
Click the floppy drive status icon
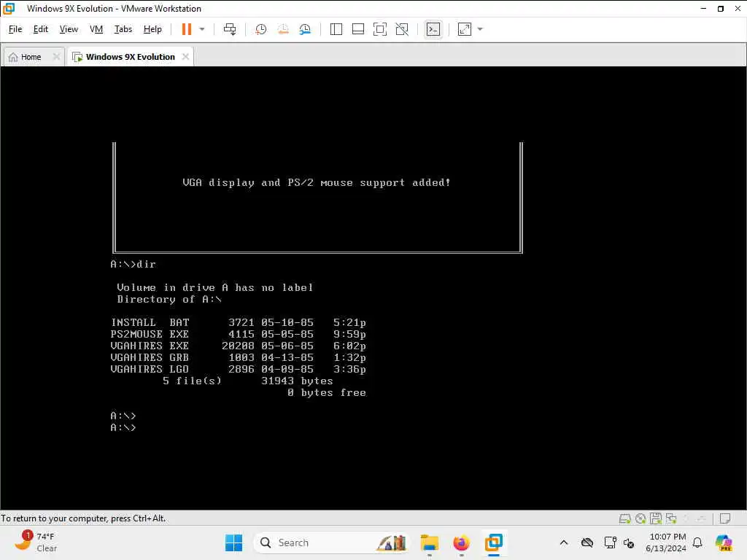[656, 518]
